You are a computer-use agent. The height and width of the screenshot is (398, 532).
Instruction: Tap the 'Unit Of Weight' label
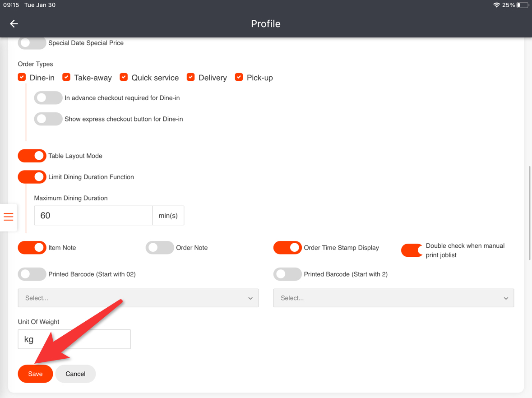pyautogui.click(x=39, y=322)
